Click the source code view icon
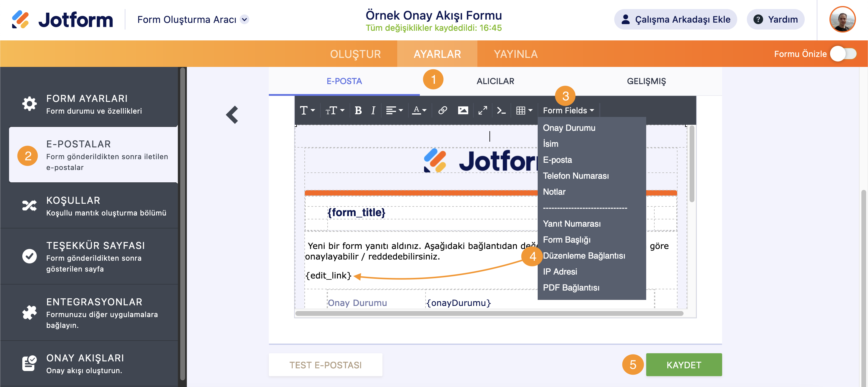 (x=501, y=110)
